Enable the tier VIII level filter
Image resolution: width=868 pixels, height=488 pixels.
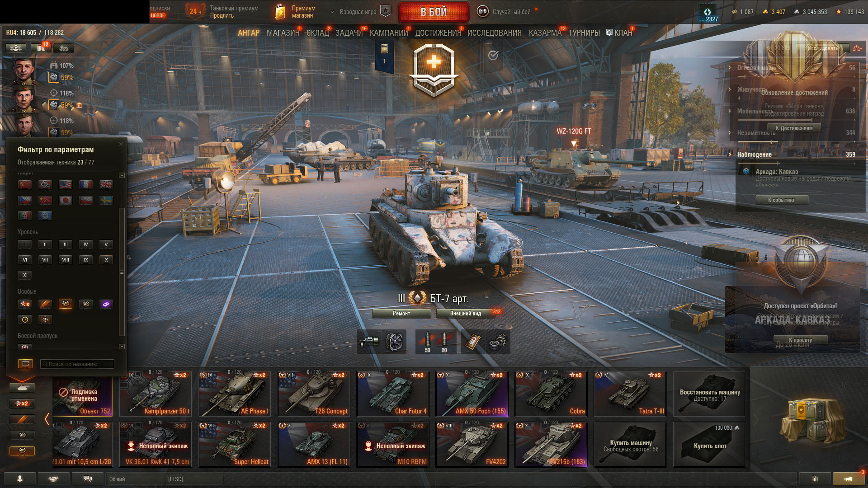(66, 260)
